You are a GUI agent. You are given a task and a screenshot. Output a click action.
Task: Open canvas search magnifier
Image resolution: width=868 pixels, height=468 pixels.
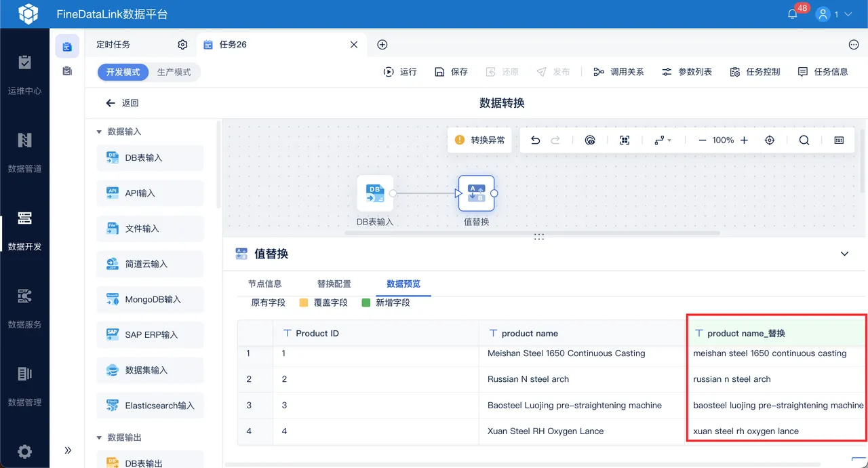[x=804, y=140]
